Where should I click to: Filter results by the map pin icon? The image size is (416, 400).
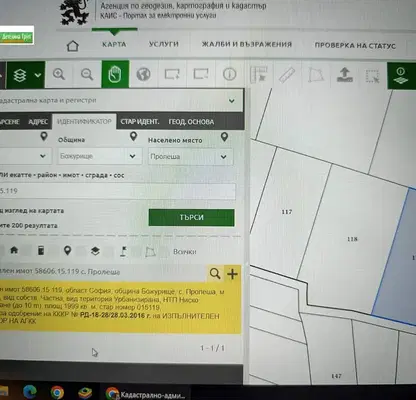(x=68, y=251)
